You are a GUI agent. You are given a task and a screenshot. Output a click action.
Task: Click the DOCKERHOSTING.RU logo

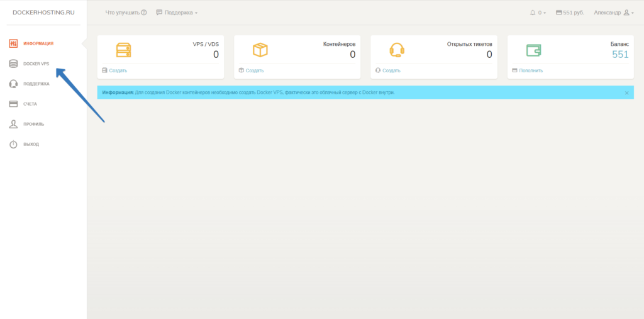pos(43,13)
